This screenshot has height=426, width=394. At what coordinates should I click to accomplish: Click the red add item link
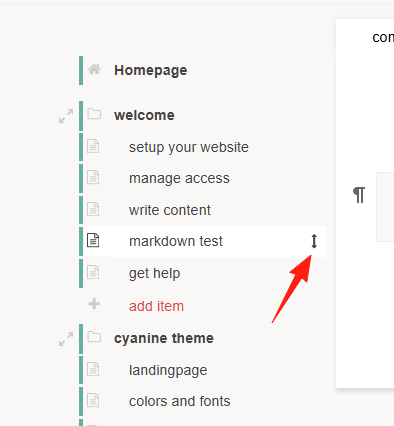[x=156, y=306]
